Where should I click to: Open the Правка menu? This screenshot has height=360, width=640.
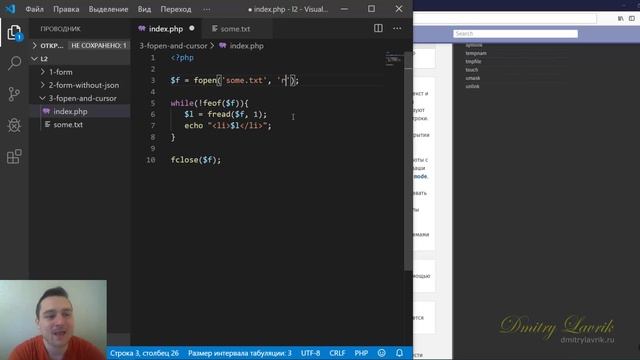(66, 9)
